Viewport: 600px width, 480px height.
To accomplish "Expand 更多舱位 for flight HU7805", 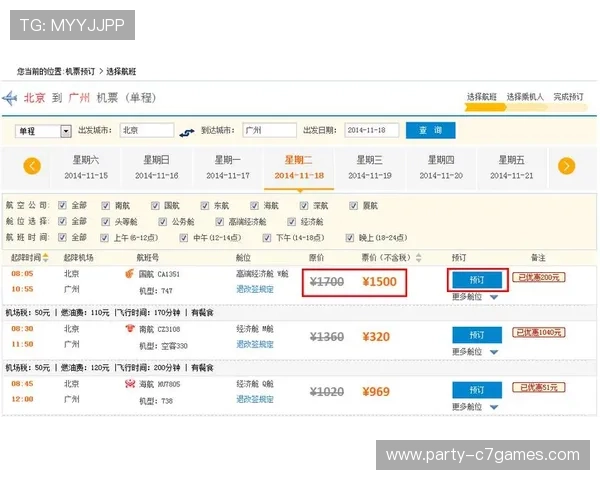I will point(475,407).
